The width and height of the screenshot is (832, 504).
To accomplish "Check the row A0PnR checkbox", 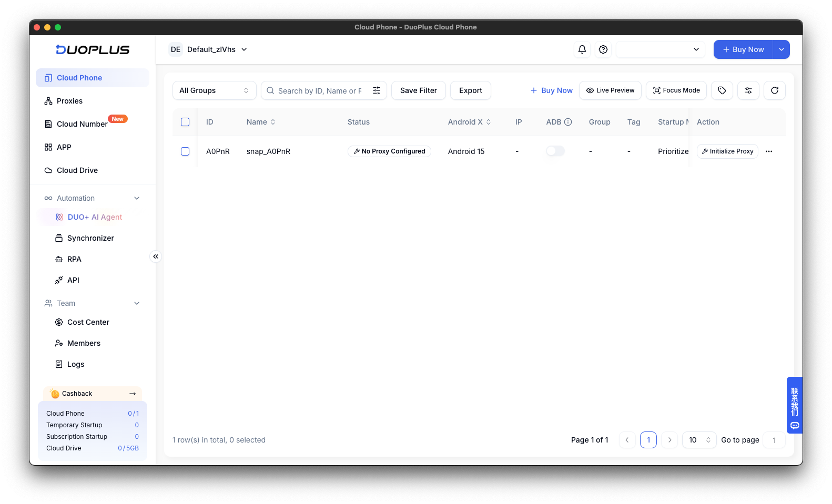I will click(x=185, y=151).
